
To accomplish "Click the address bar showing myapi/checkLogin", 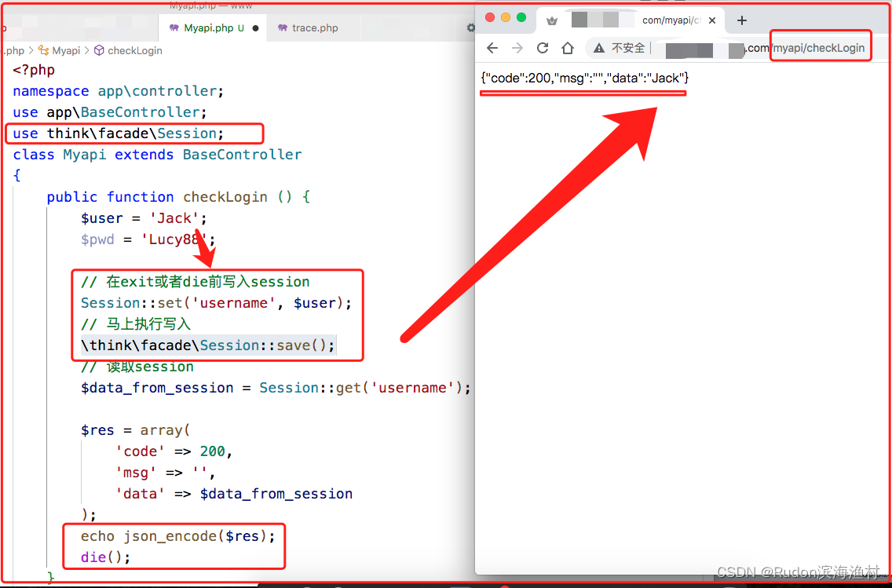I will click(821, 47).
